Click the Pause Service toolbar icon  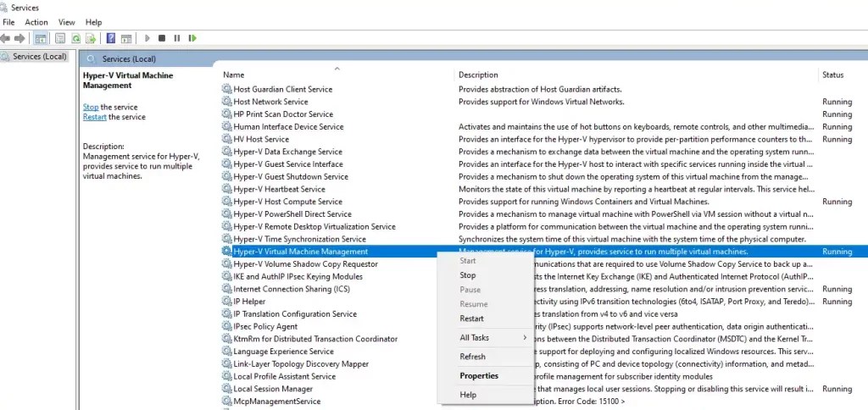coord(177,38)
